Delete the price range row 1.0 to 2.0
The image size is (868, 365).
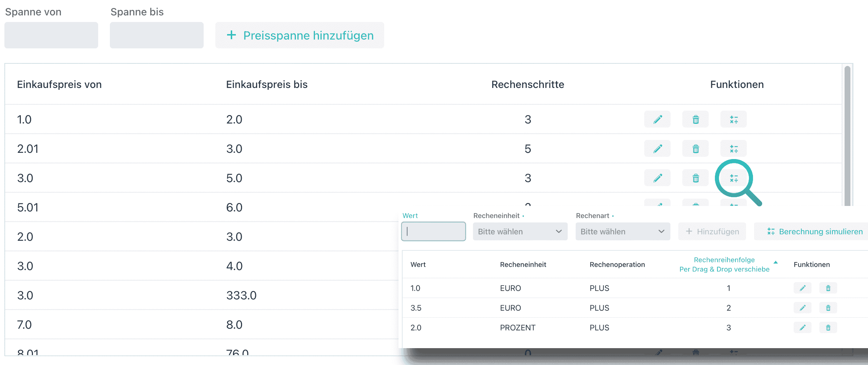(695, 119)
